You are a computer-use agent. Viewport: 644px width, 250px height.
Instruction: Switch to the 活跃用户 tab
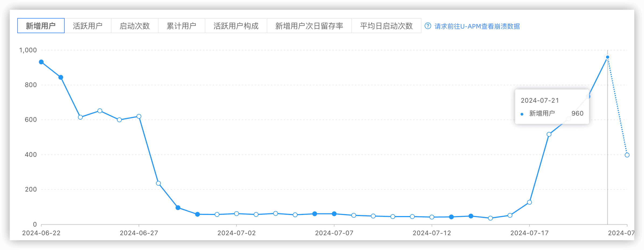(88, 26)
